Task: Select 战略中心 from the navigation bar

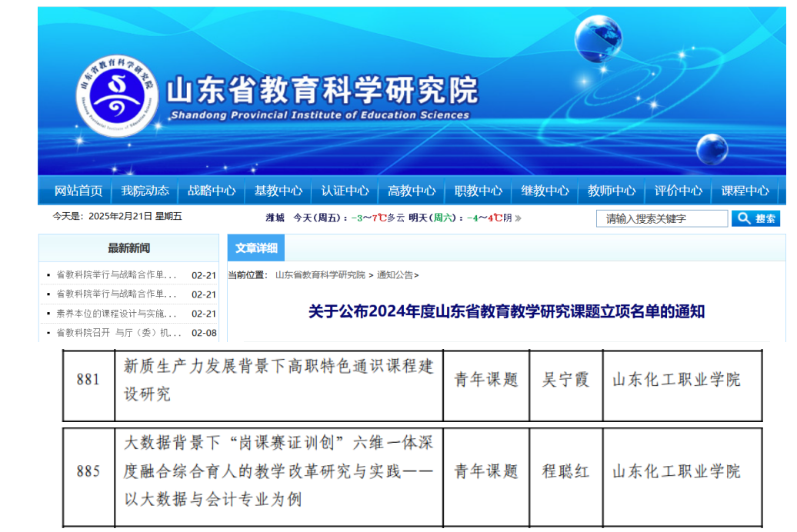Action: click(212, 191)
